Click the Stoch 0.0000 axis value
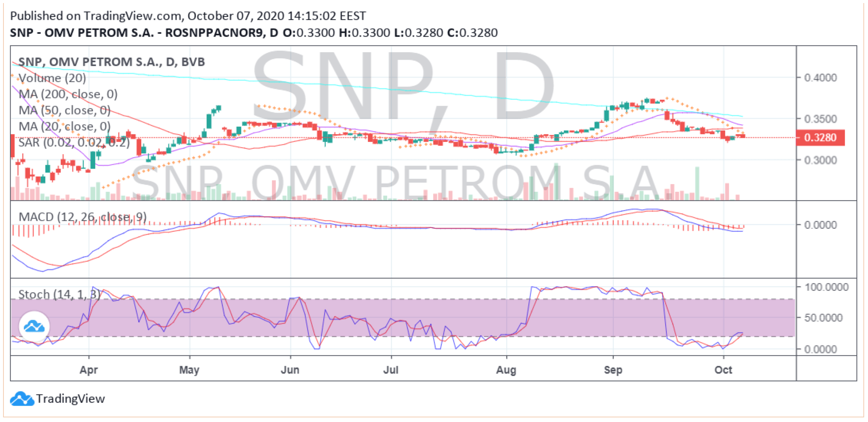The width and height of the screenshot is (868, 422). [x=821, y=349]
